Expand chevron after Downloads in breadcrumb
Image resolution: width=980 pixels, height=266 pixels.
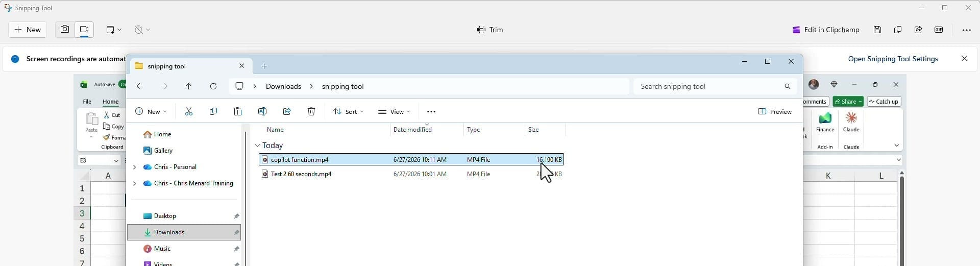[x=311, y=86]
